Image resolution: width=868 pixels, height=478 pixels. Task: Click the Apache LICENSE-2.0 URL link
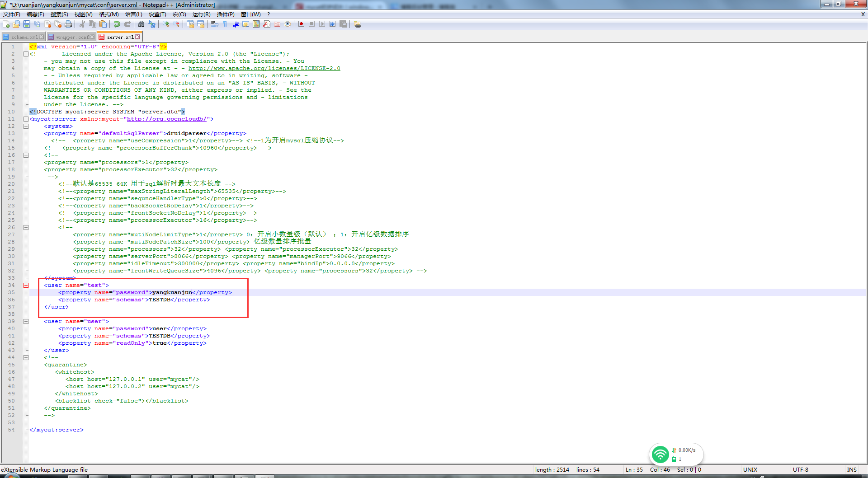coord(264,68)
